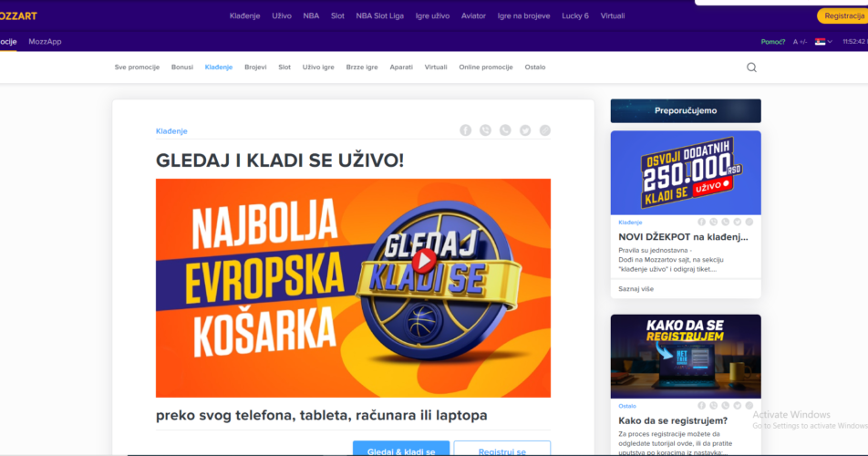Open Slot in top navigation

337,16
